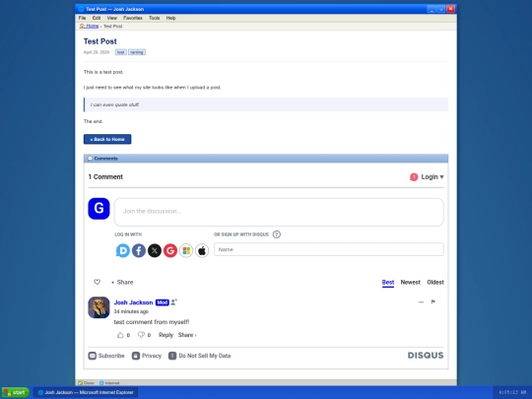Open the Tools menu

click(154, 18)
